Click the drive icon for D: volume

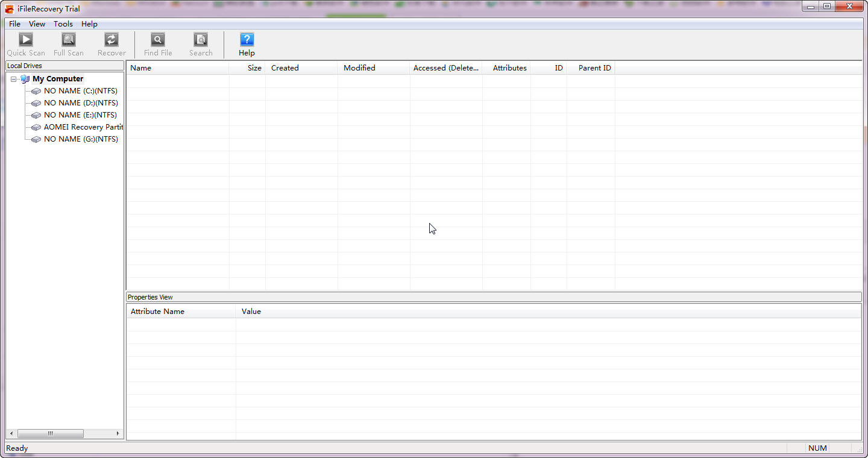36,103
